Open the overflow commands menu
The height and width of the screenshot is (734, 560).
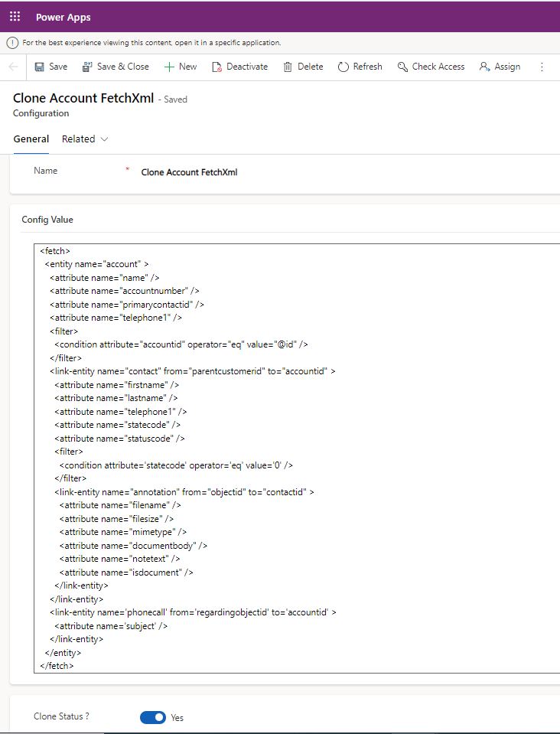[542, 67]
